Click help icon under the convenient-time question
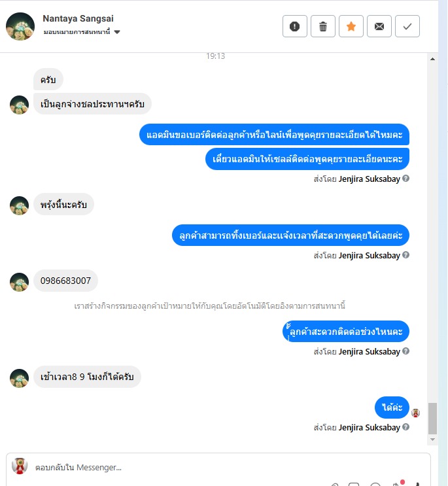 tap(406, 351)
